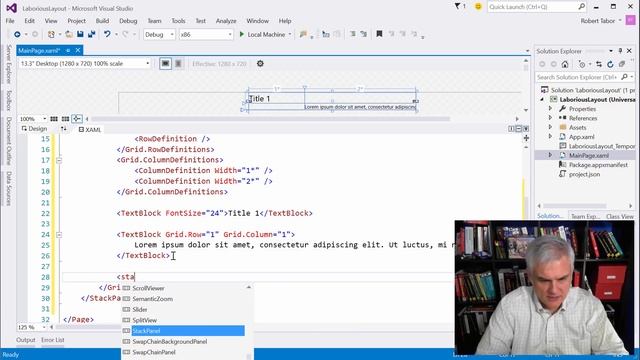Click the Quick Launch magnifier icon
Viewport: 640px width, 360px height.
pyautogui.click(x=582, y=7)
